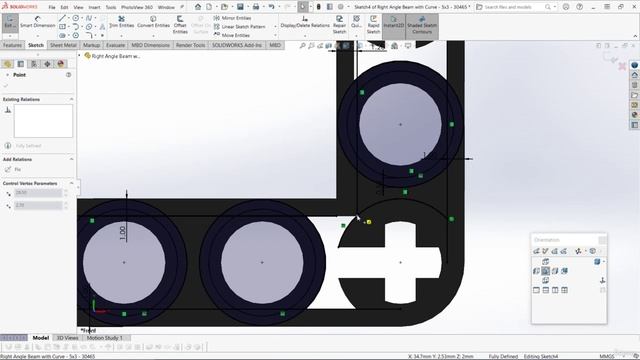Image resolution: width=640 pixels, height=360 pixels.
Task: Click the Home icon in title bar
Action: 198,7
